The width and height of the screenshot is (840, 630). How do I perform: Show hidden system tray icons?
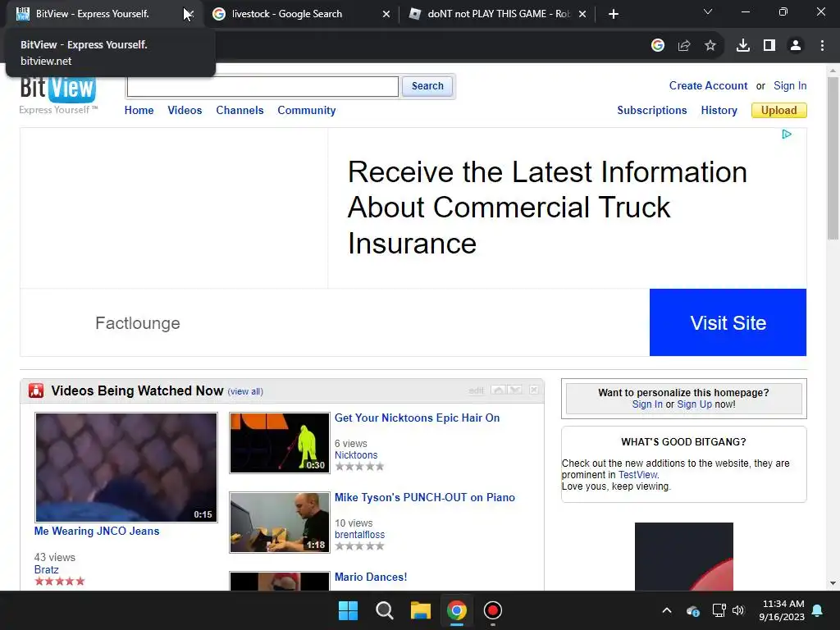click(666, 610)
